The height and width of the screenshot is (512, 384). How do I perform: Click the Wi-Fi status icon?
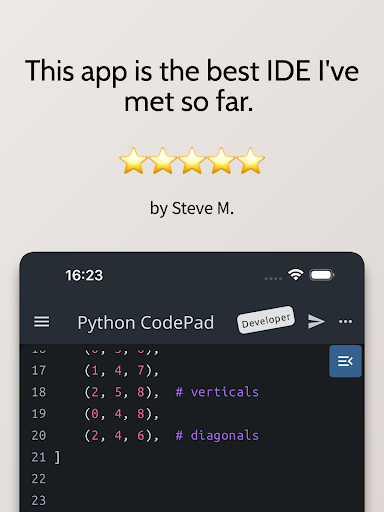(296, 275)
